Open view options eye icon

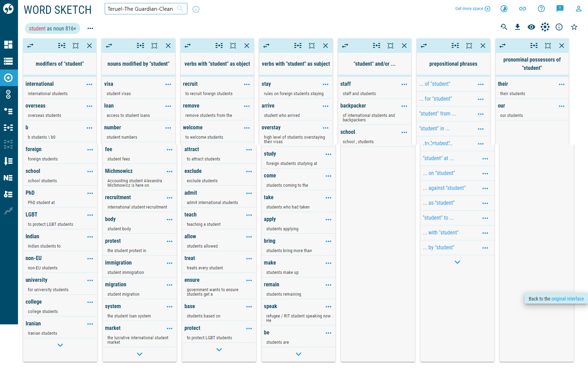[x=531, y=27]
